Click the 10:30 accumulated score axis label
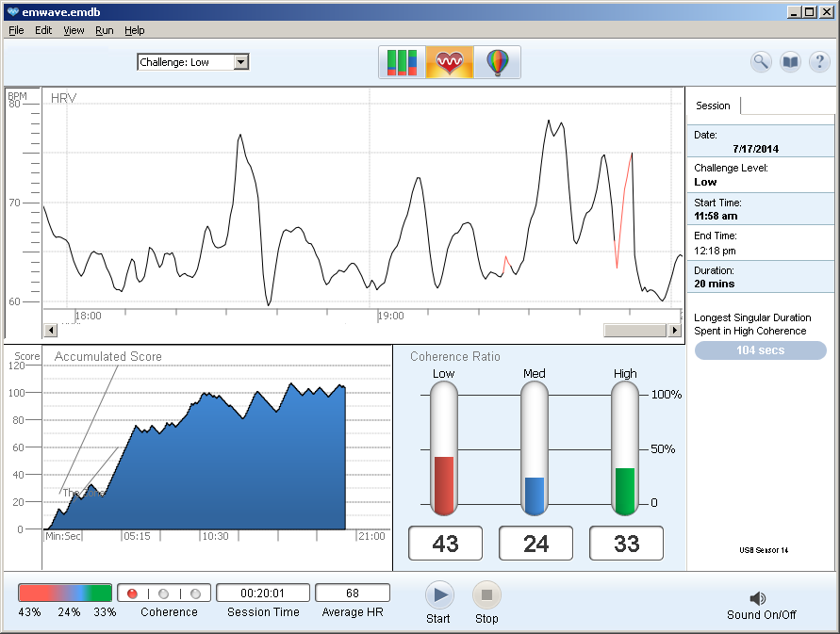The image size is (840, 634). pyautogui.click(x=215, y=536)
